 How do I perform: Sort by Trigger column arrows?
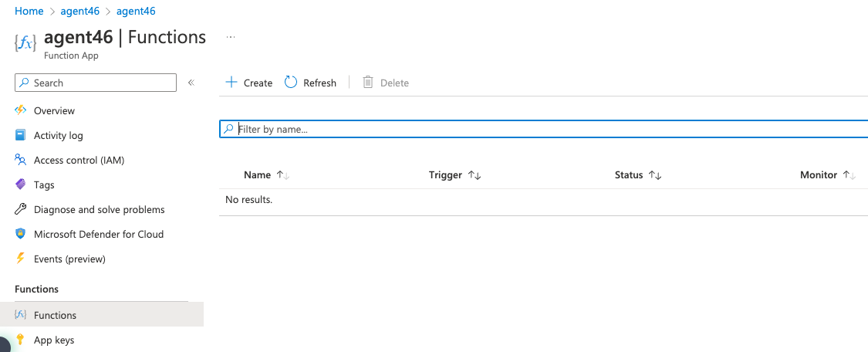pos(475,175)
